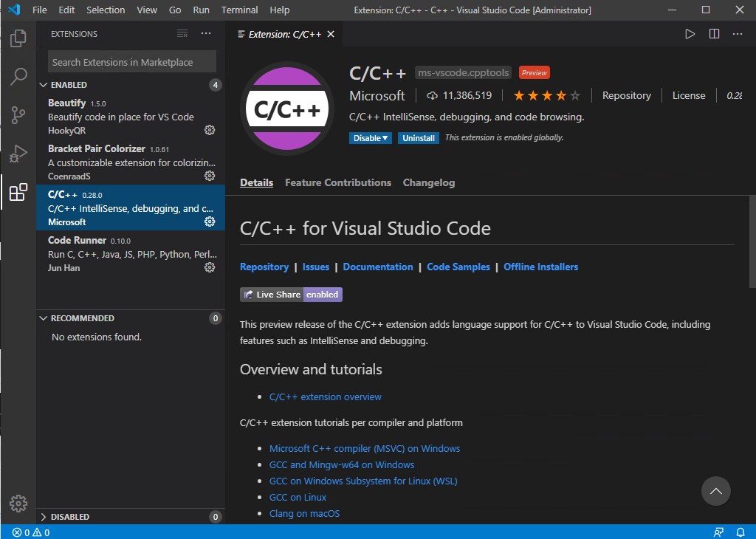Focus the Search Extensions in Marketplace field
The width and height of the screenshot is (756, 539).
(131, 62)
